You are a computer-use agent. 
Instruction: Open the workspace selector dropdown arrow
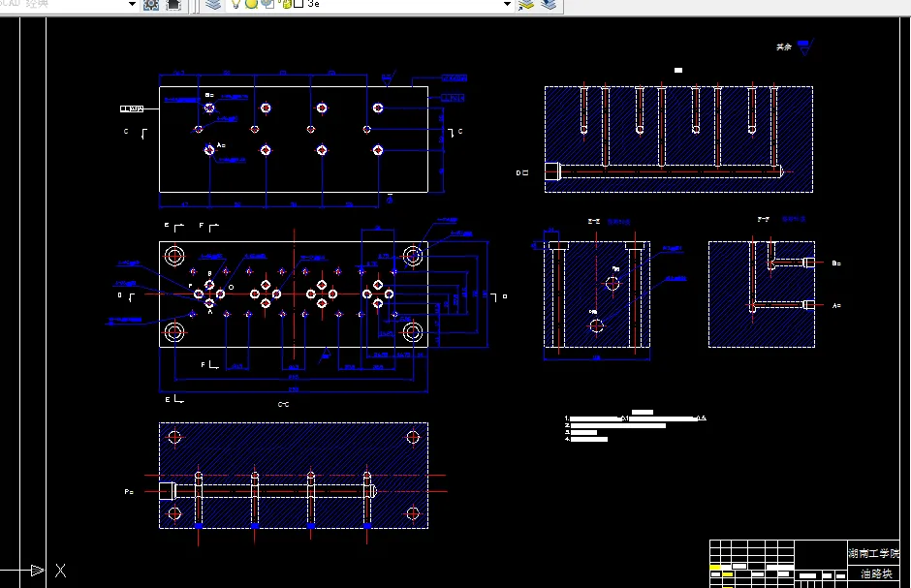[132, 4]
